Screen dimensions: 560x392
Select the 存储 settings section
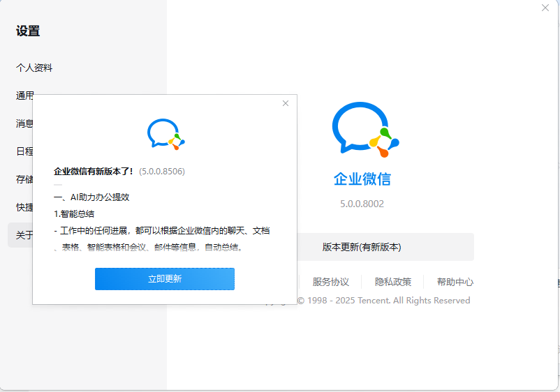24,179
